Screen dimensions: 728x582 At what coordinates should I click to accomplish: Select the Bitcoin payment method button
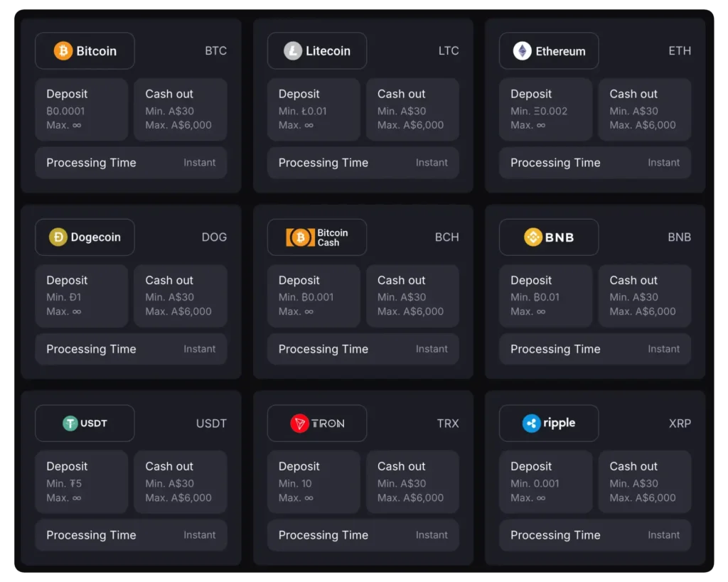[x=85, y=51]
